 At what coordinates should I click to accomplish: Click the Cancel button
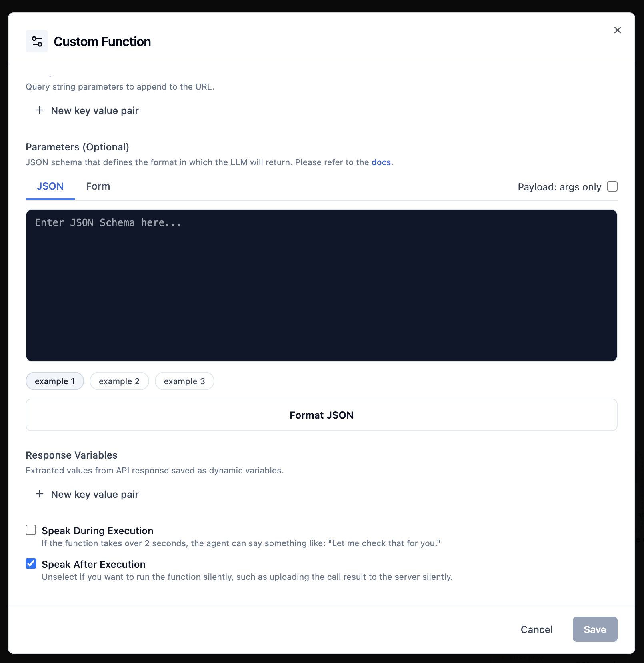tap(536, 629)
